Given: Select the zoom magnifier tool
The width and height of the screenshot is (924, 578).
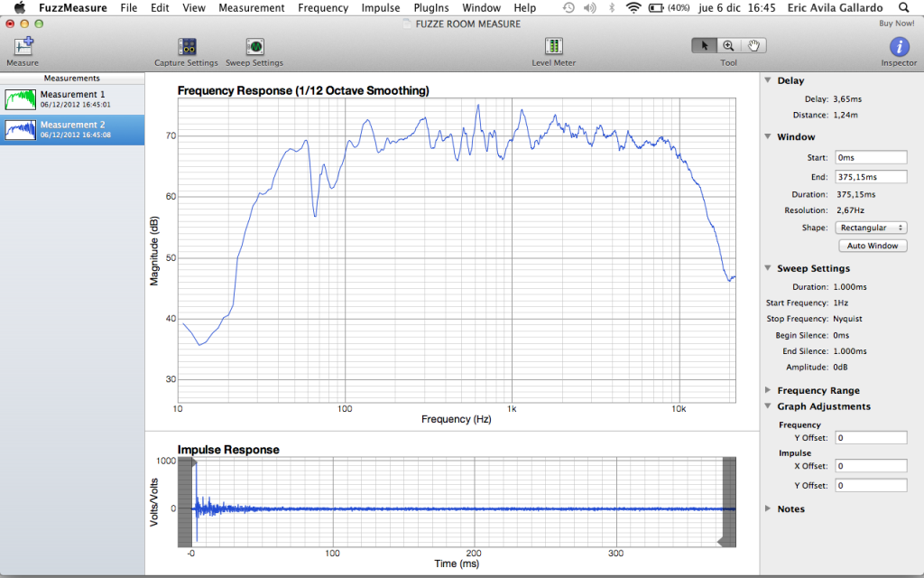Looking at the screenshot, I should pyautogui.click(x=729, y=45).
